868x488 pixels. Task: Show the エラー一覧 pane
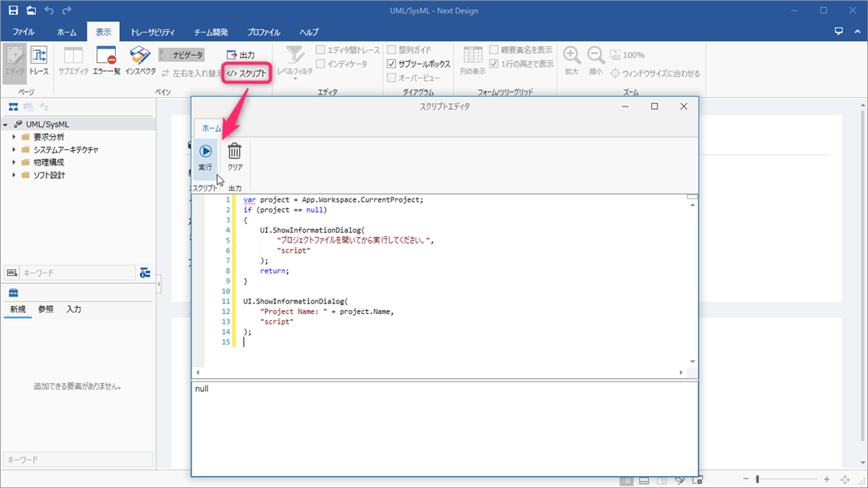click(105, 60)
